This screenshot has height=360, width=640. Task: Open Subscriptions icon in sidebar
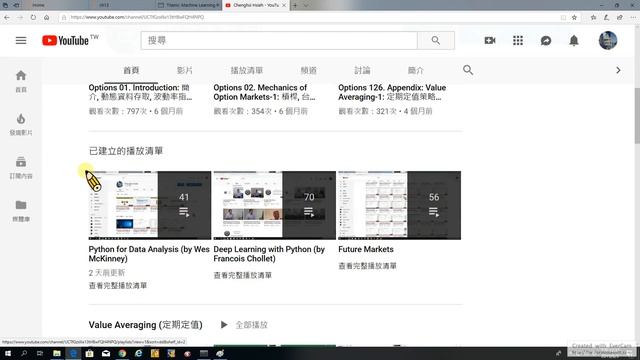pyautogui.click(x=21, y=167)
